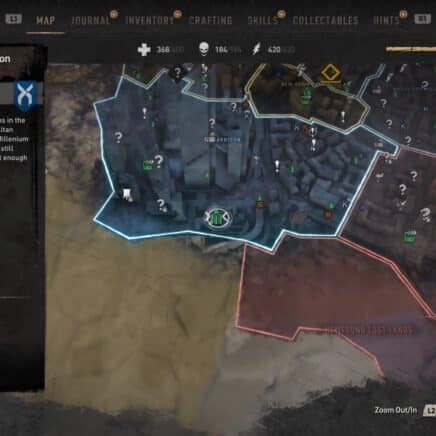
Task: Click the Zoom Out/In control
Action: (395, 410)
